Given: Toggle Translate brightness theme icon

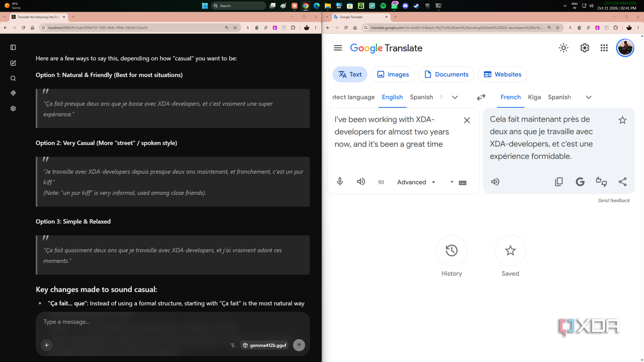Looking at the screenshot, I should 563,48.
